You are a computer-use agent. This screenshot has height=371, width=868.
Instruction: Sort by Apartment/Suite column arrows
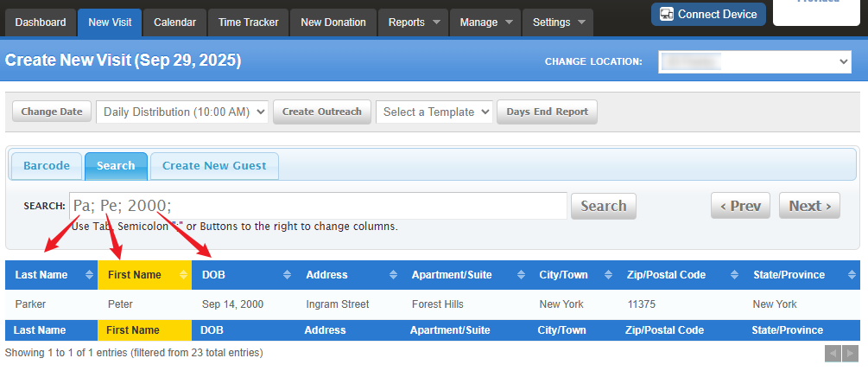coord(521,275)
